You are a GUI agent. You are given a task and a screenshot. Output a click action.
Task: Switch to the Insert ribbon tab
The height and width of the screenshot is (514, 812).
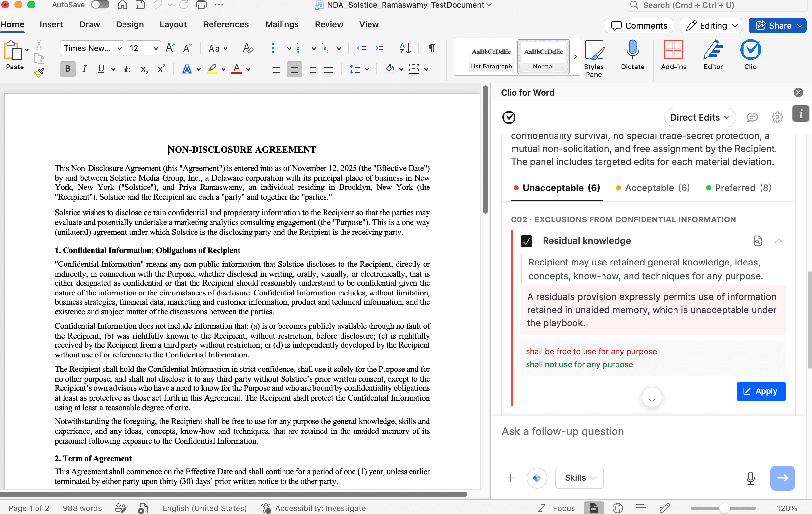click(x=51, y=25)
